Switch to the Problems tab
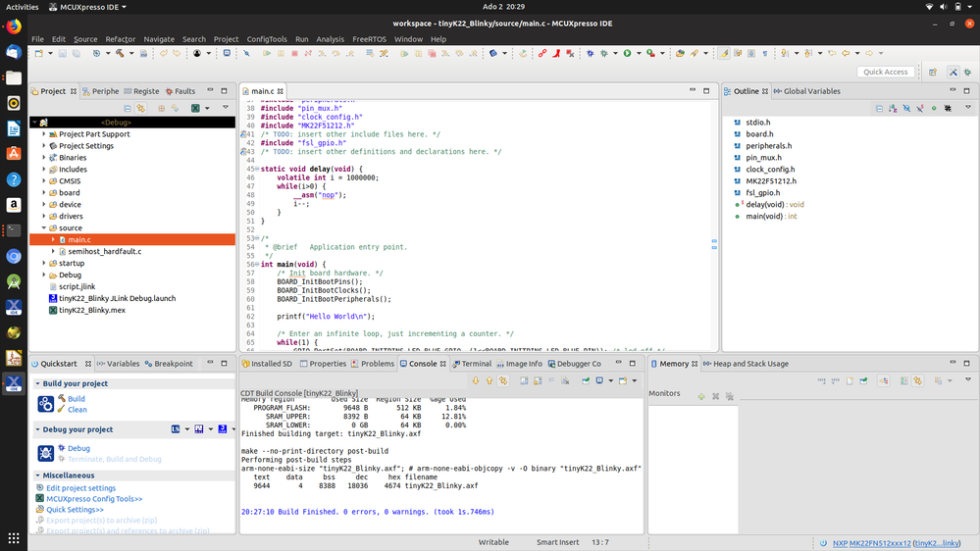 372,364
